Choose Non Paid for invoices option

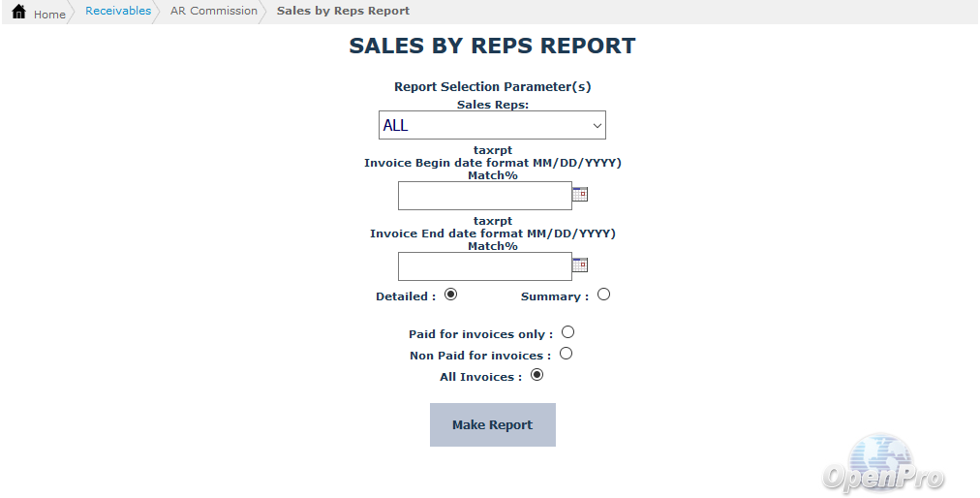[x=566, y=354]
